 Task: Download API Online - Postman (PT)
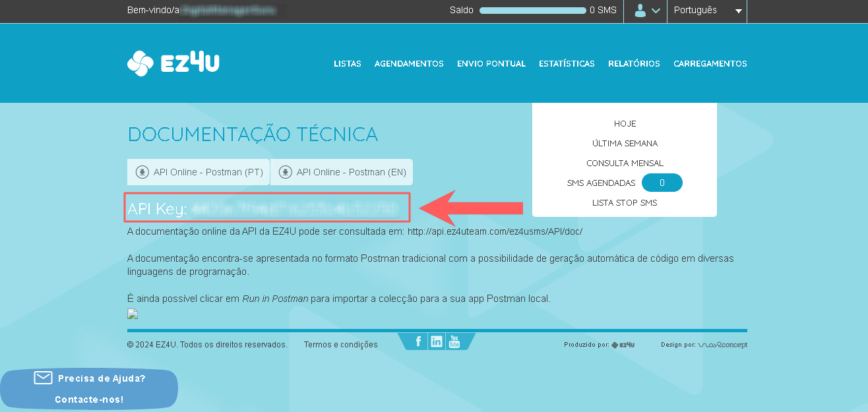(199, 172)
